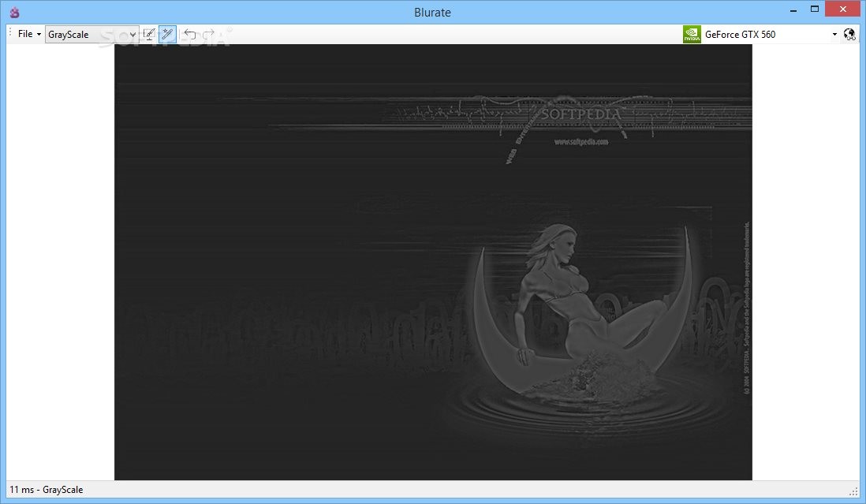Click the globe web link icon
This screenshot has width=866, height=504.
click(x=849, y=34)
